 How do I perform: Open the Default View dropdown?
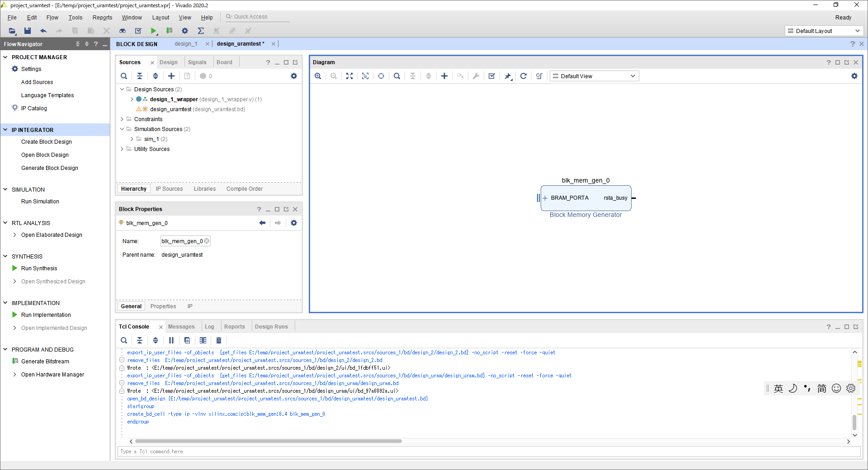pyautogui.click(x=594, y=76)
